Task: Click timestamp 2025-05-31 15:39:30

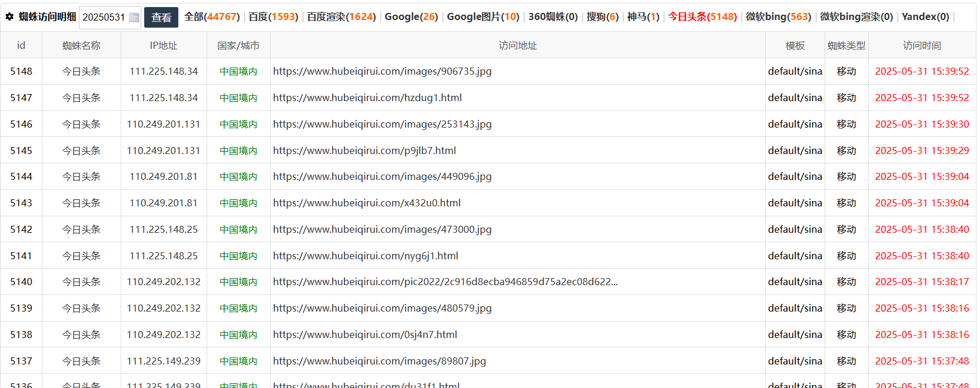Action: point(922,124)
